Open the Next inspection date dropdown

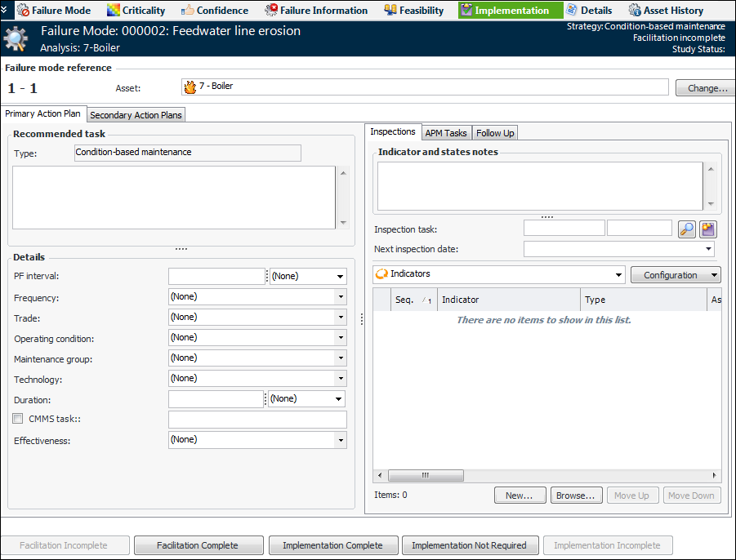707,249
